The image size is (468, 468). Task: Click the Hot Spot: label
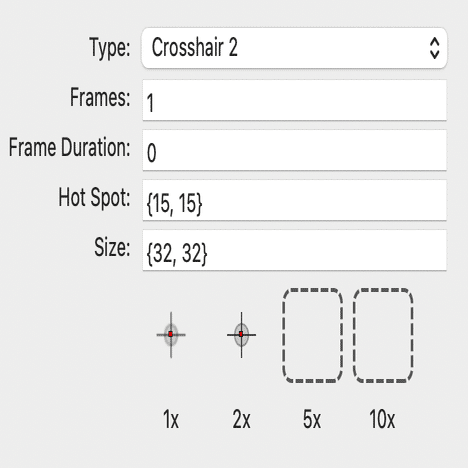[x=94, y=198]
